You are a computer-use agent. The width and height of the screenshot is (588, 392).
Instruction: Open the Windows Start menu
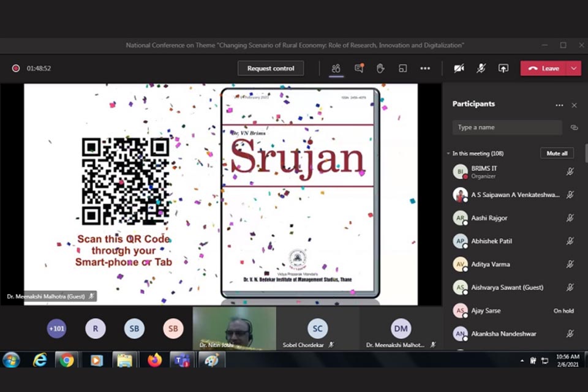(11, 361)
